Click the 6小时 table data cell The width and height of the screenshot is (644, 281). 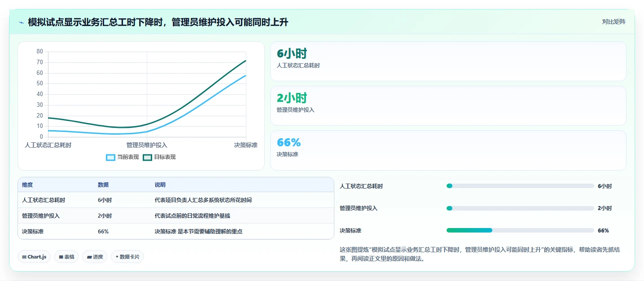tap(105, 200)
